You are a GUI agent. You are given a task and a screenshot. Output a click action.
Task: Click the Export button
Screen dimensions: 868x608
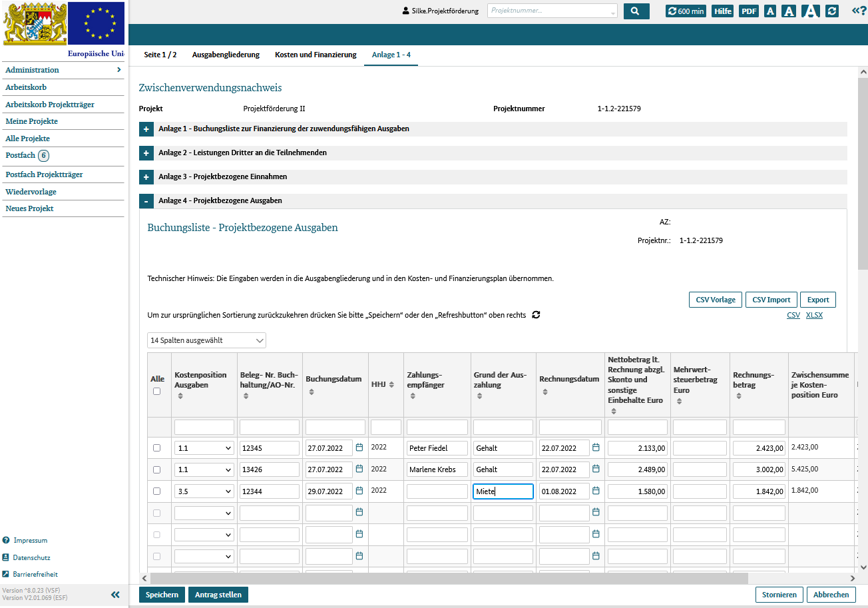(818, 300)
